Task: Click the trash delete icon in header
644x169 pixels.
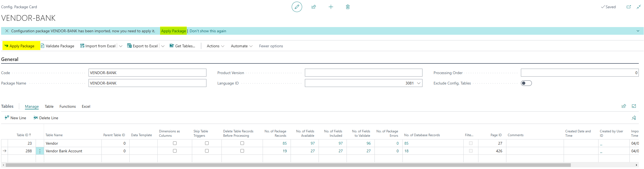Action: pos(347,7)
